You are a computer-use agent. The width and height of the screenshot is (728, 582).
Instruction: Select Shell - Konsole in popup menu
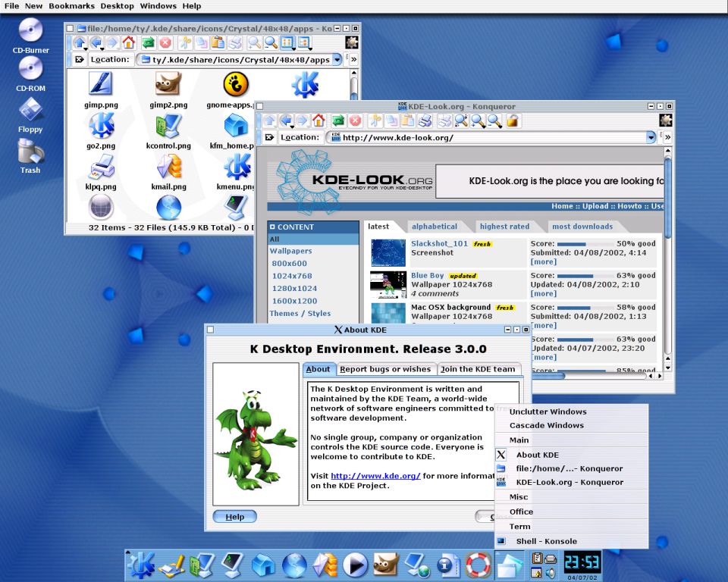[x=571, y=541]
